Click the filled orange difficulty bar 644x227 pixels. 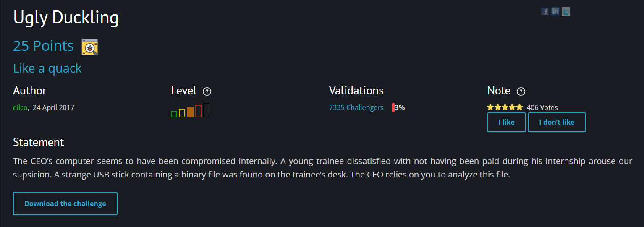[190, 112]
